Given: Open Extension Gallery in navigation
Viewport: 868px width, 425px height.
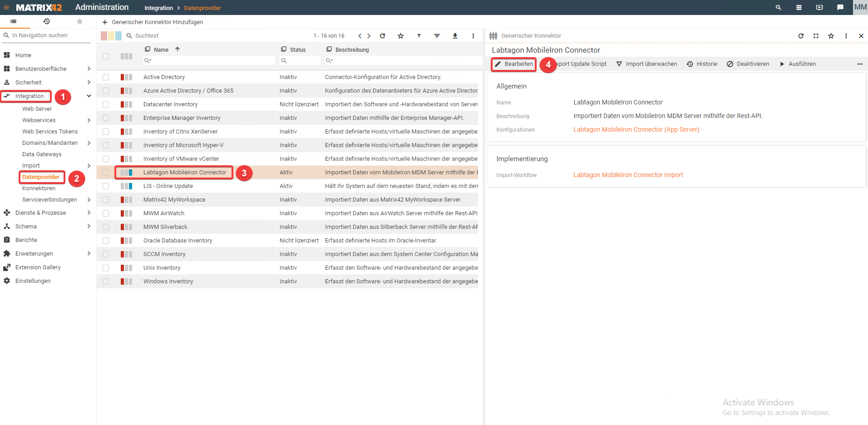Looking at the screenshot, I should click(x=38, y=267).
